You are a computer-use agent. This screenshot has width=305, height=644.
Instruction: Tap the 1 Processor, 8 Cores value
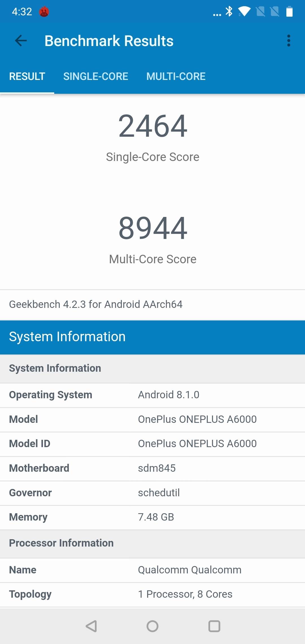click(x=185, y=594)
